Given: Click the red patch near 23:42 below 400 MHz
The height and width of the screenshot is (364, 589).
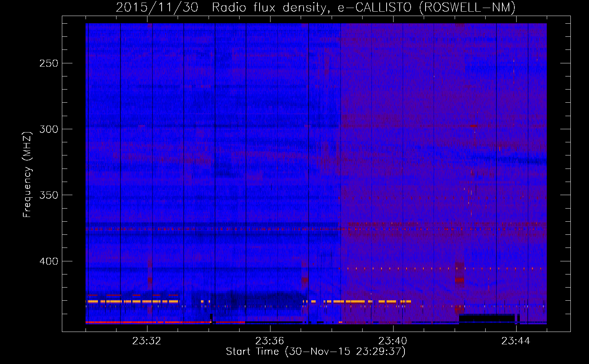Looking at the screenshot, I should pyautogui.click(x=459, y=280).
